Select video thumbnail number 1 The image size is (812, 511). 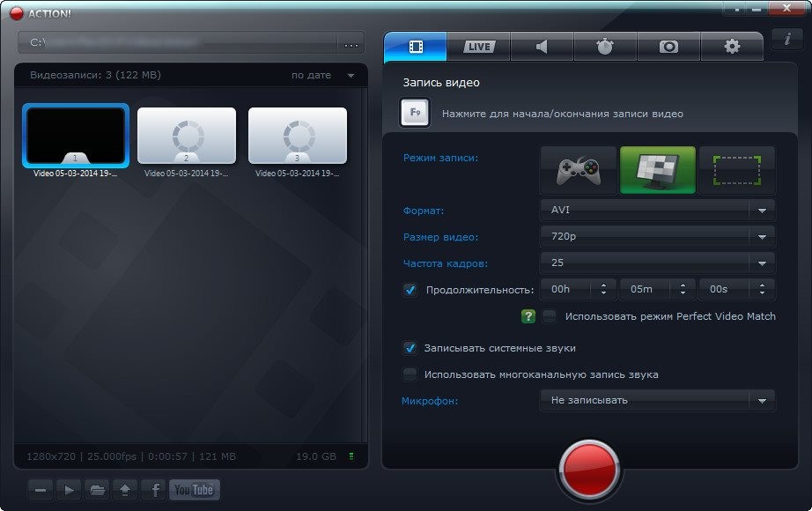click(x=76, y=136)
